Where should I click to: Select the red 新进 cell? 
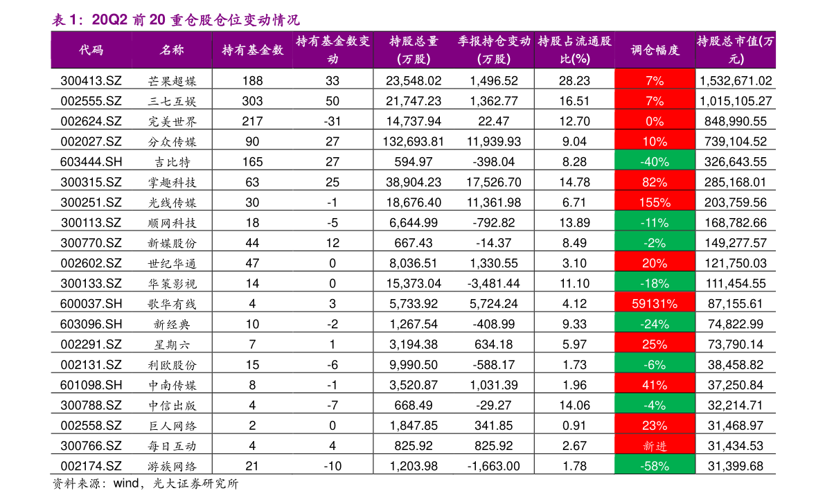coord(654,444)
